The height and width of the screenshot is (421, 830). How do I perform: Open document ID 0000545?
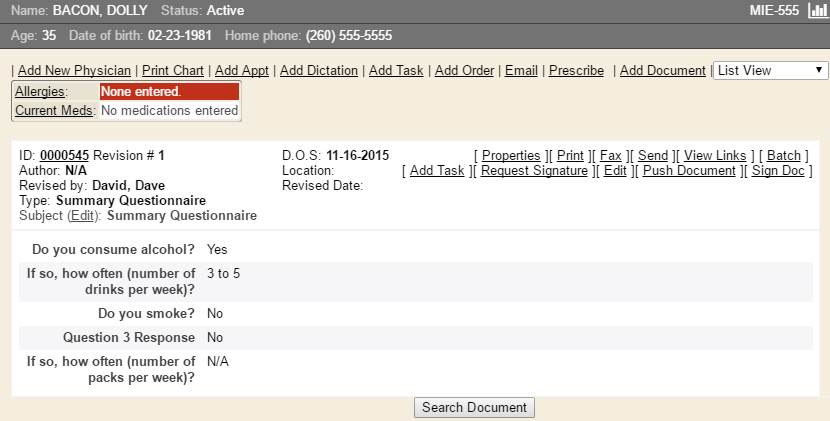click(x=64, y=156)
